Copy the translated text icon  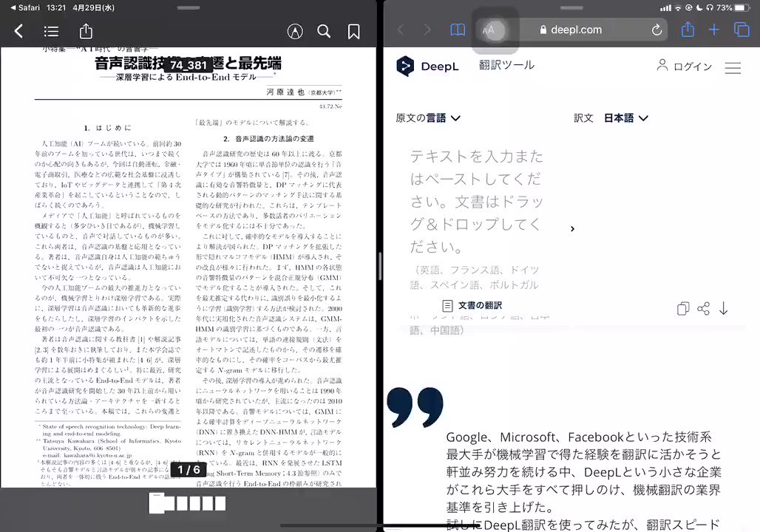683,309
